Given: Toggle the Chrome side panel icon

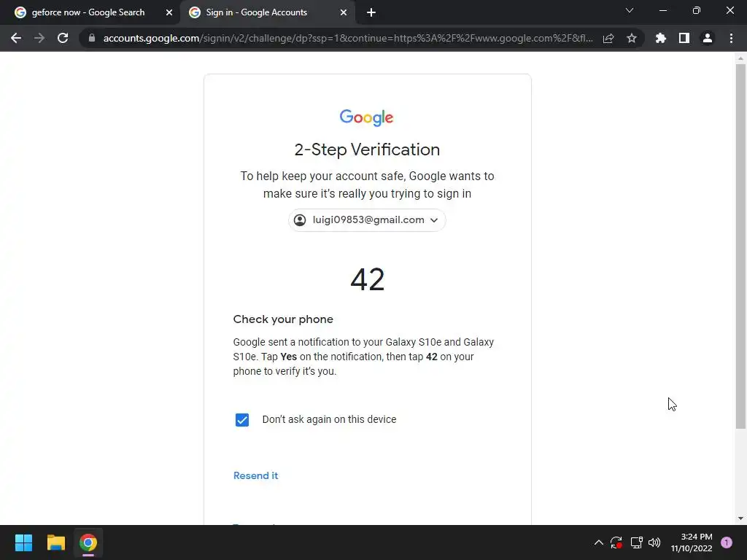Looking at the screenshot, I should pos(684,38).
